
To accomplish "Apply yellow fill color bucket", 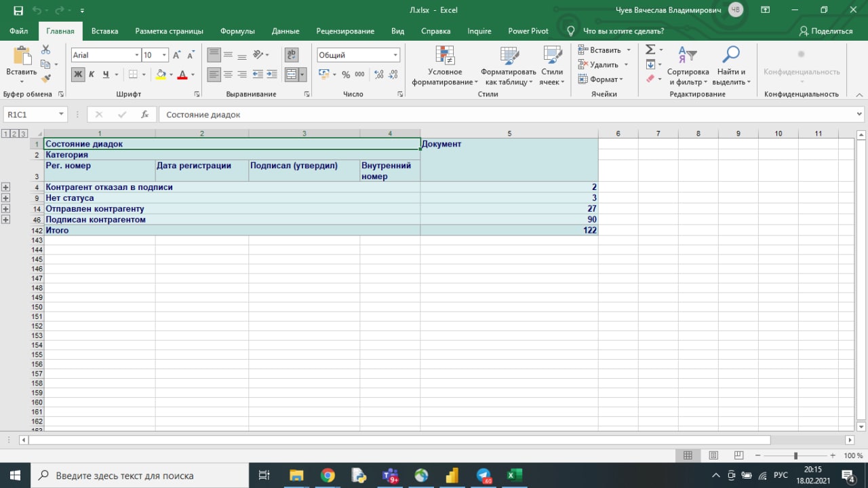I will tap(161, 74).
